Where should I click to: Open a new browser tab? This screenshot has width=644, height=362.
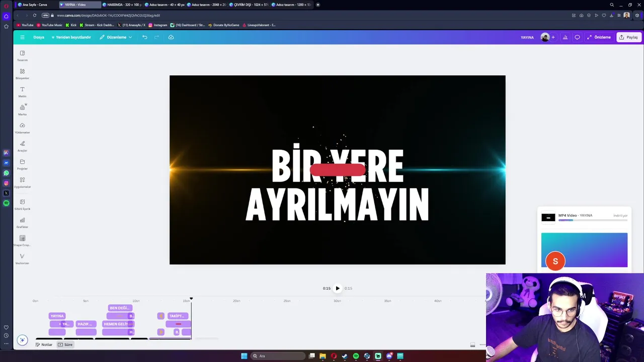317,5
